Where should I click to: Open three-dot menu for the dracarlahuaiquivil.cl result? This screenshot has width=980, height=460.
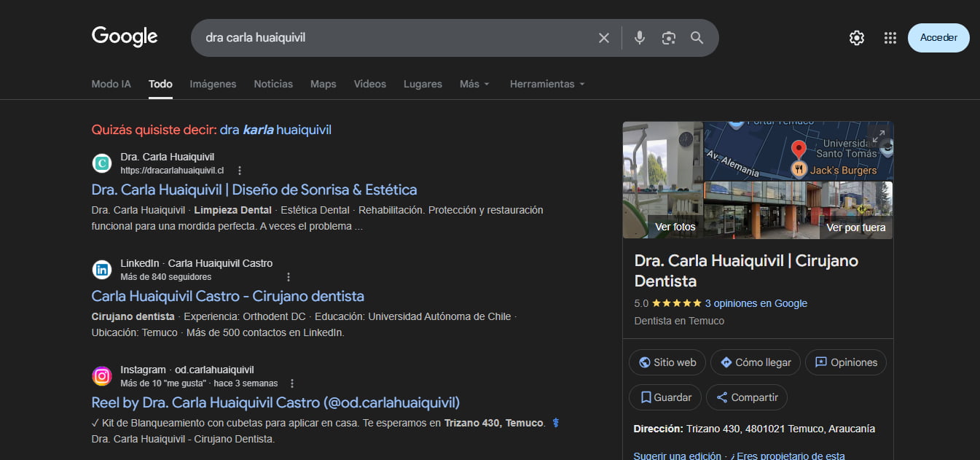pyautogui.click(x=240, y=171)
